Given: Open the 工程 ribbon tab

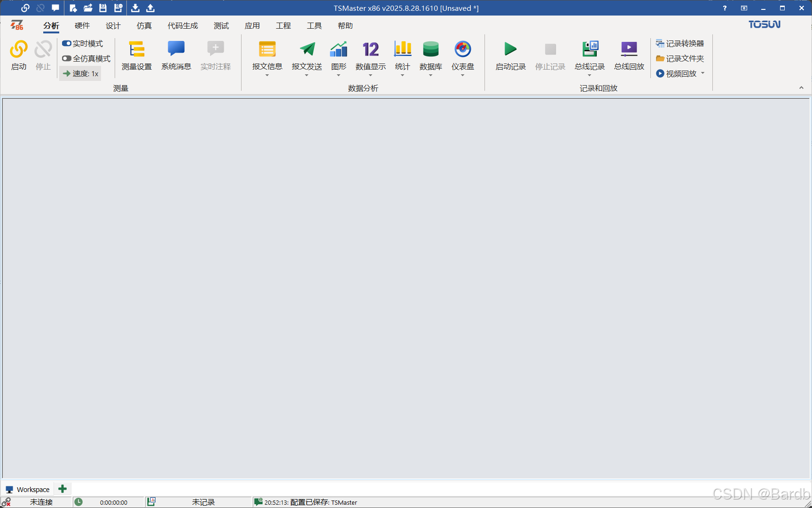Looking at the screenshot, I should pyautogui.click(x=283, y=25).
